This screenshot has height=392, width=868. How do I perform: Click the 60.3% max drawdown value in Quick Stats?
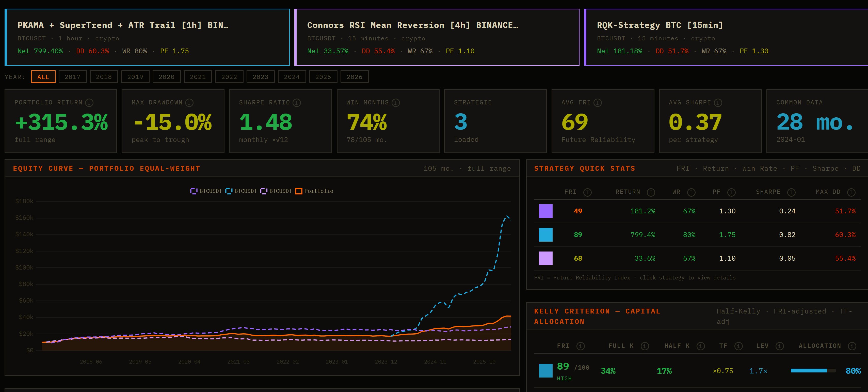845,235
